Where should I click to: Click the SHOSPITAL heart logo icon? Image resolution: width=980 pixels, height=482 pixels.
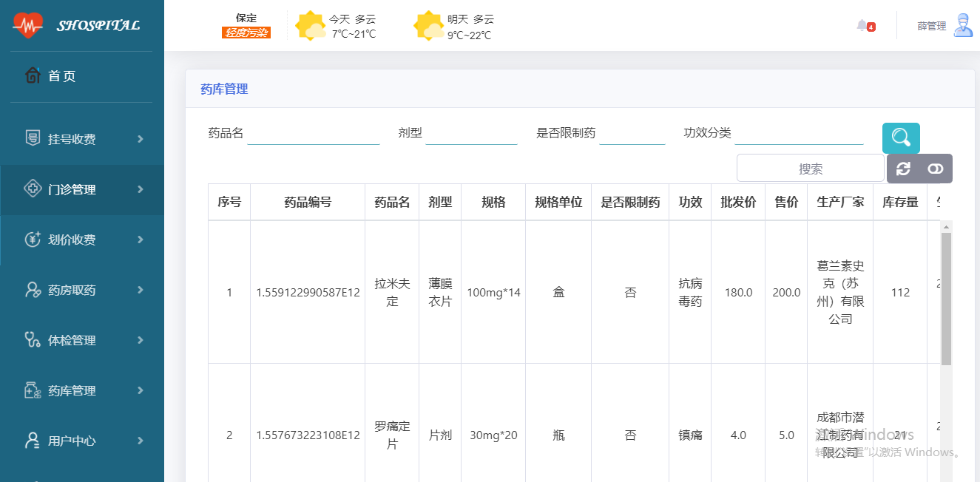pyautogui.click(x=28, y=25)
